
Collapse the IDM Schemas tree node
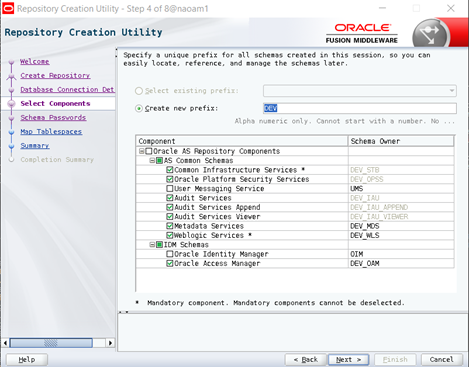152,245
